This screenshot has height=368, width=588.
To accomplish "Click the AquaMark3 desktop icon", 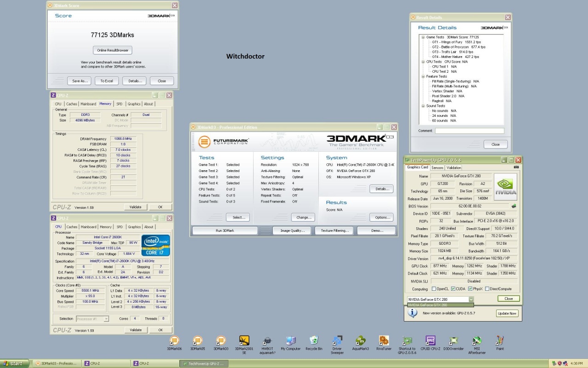I will tap(361, 341).
